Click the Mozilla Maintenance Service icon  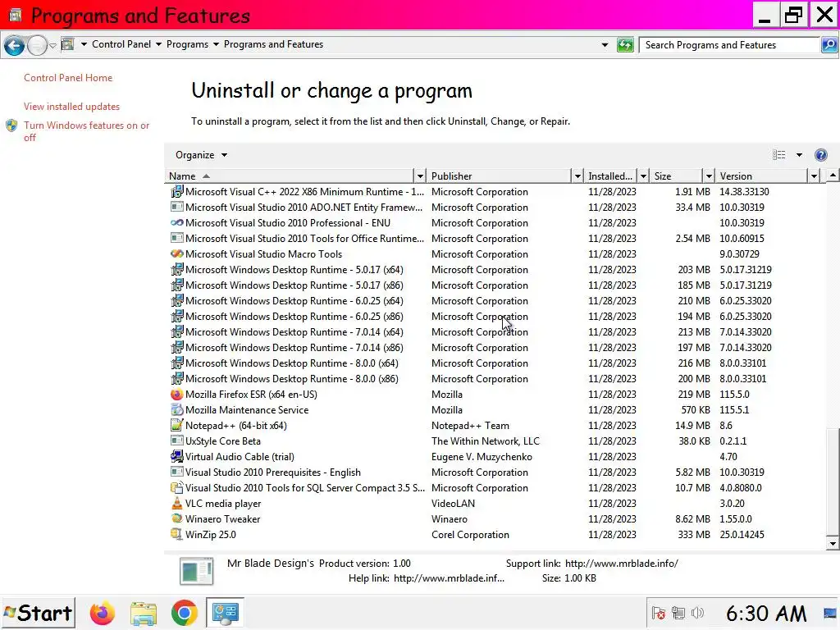(x=177, y=410)
